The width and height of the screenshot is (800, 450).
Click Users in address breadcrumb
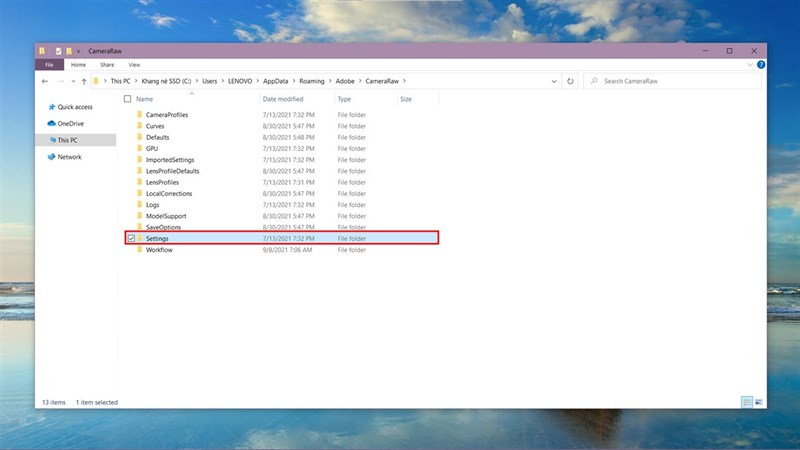[x=210, y=81]
